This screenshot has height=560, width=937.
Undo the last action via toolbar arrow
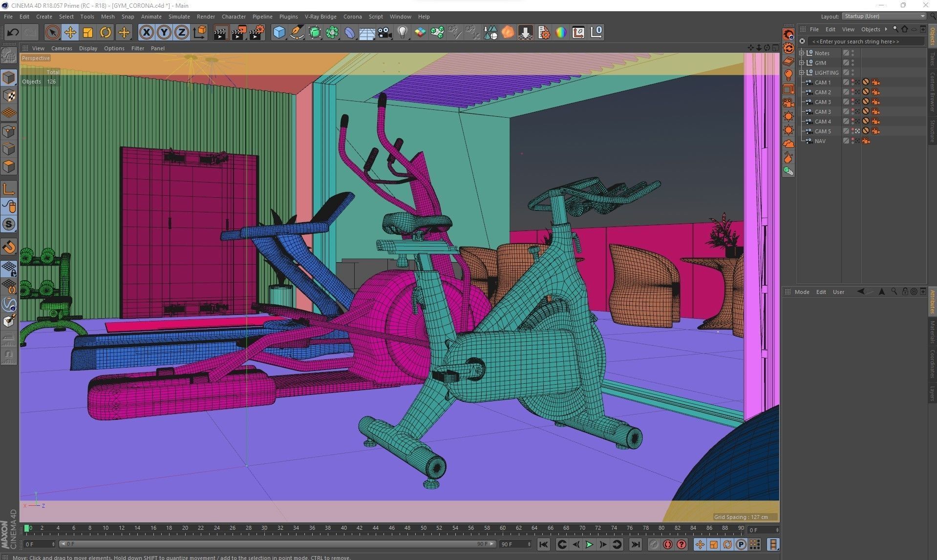click(x=13, y=33)
